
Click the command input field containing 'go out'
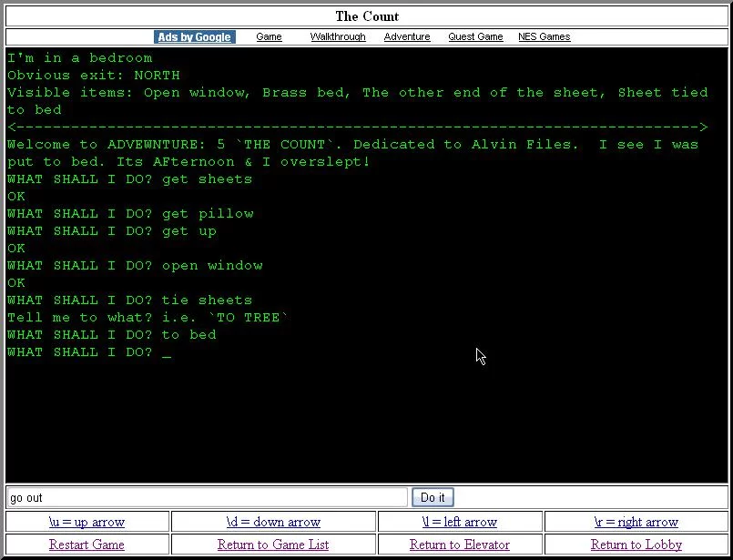click(x=208, y=497)
